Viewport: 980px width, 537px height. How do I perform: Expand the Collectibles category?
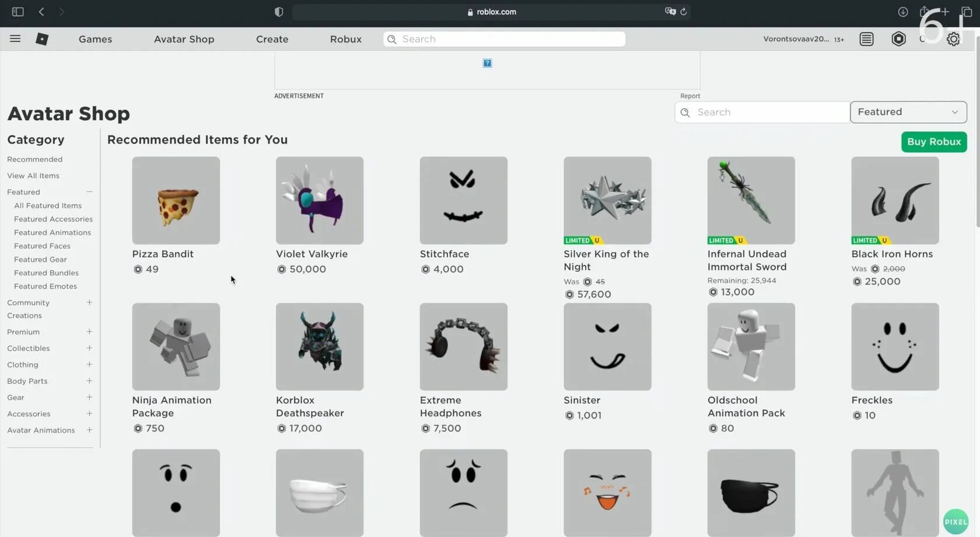(x=89, y=348)
